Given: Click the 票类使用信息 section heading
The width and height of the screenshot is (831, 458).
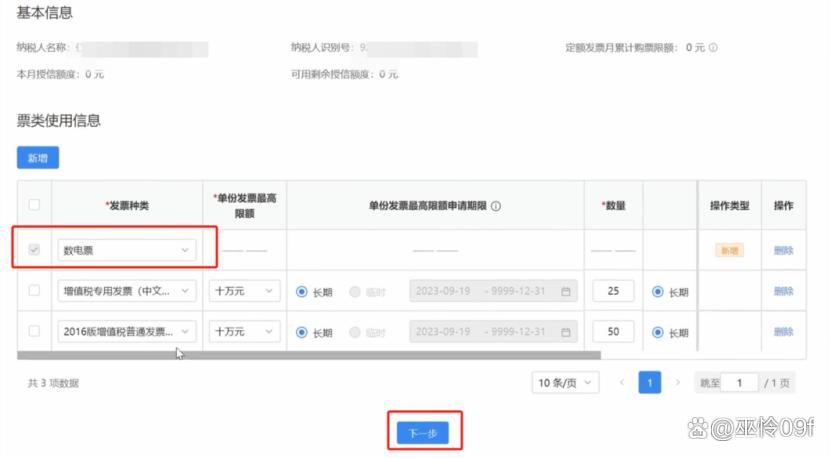Looking at the screenshot, I should point(58,120).
